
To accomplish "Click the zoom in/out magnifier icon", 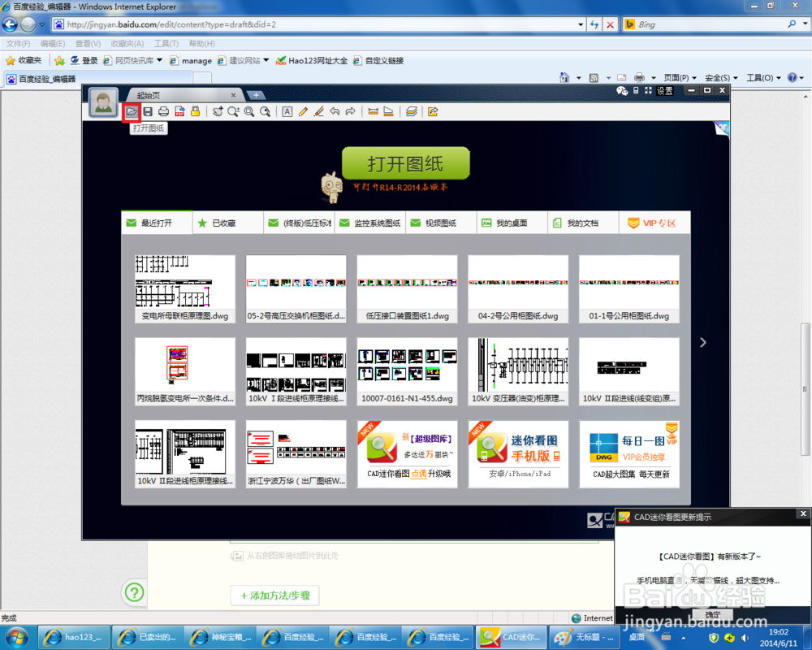I will (234, 111).
